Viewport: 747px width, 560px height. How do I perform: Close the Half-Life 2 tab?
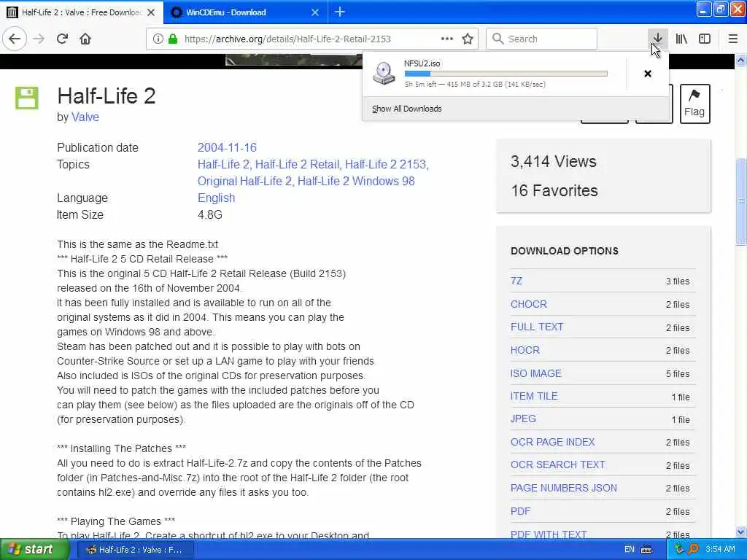point(151,12)
